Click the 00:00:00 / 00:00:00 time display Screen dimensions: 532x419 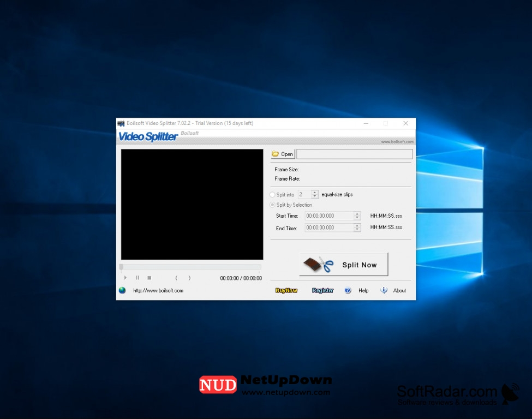(x=241, y=278)
